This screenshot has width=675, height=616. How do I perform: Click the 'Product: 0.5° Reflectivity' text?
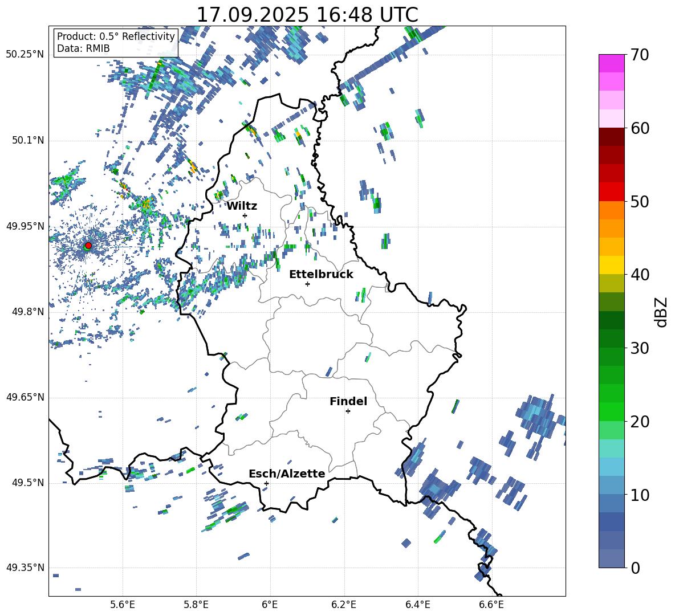click(x=116, y=36)
